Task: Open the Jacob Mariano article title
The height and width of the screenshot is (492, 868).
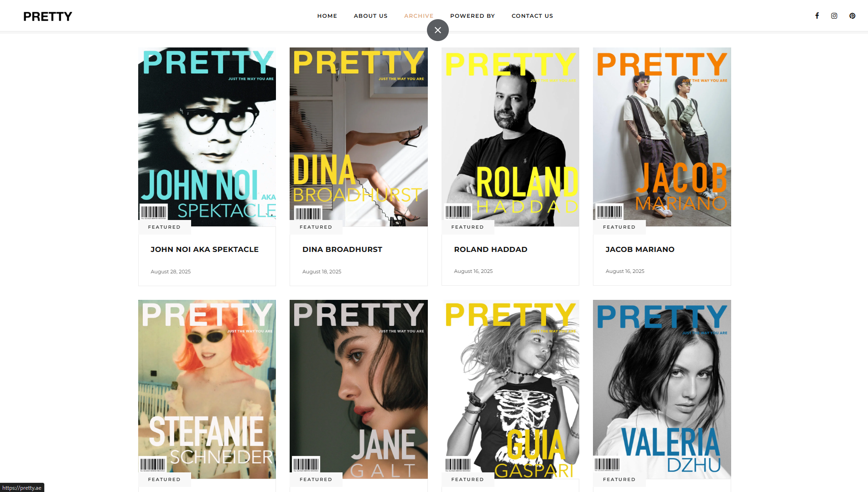Action: click(640, 249)
